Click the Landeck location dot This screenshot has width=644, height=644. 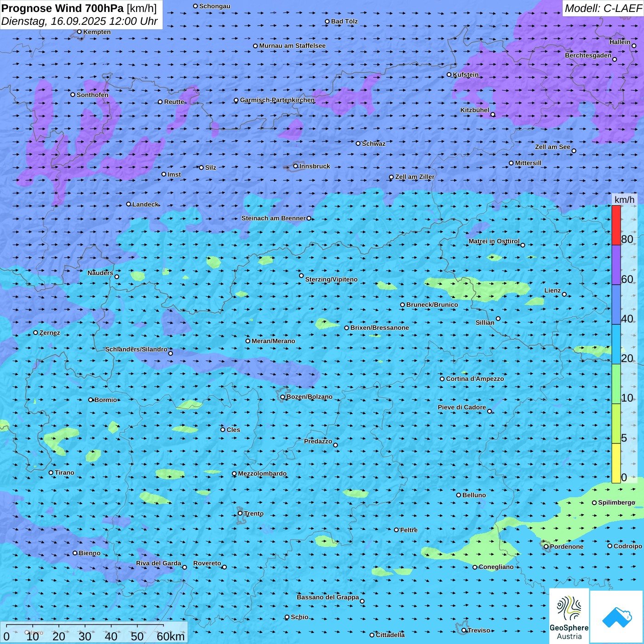tap(129, 204)
